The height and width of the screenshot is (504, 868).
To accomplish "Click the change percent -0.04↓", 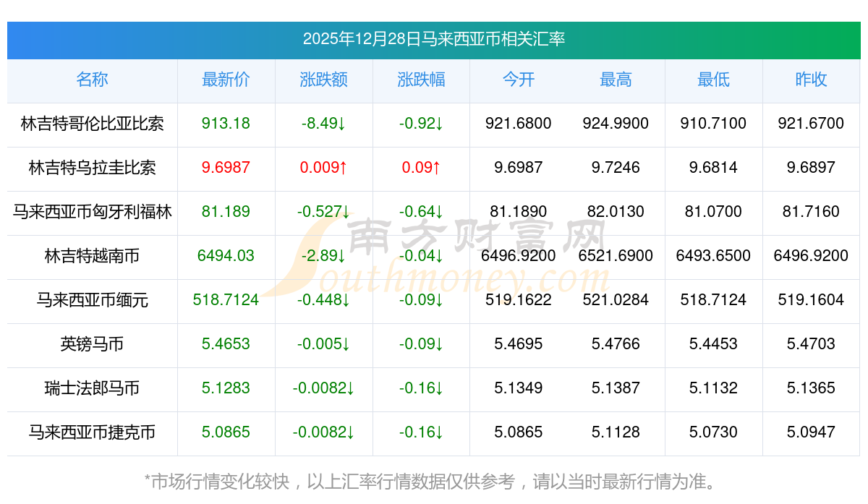I will (421, 256).
